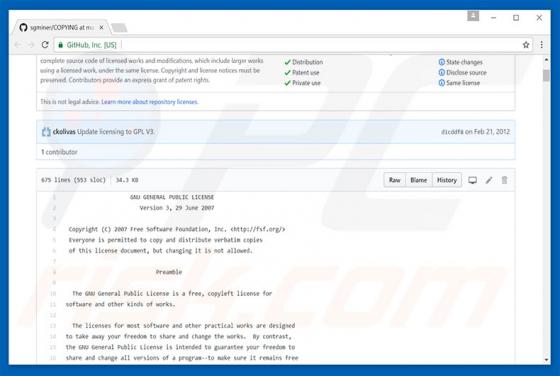Click the page scrollbar thumb

(x=546, y=76)
